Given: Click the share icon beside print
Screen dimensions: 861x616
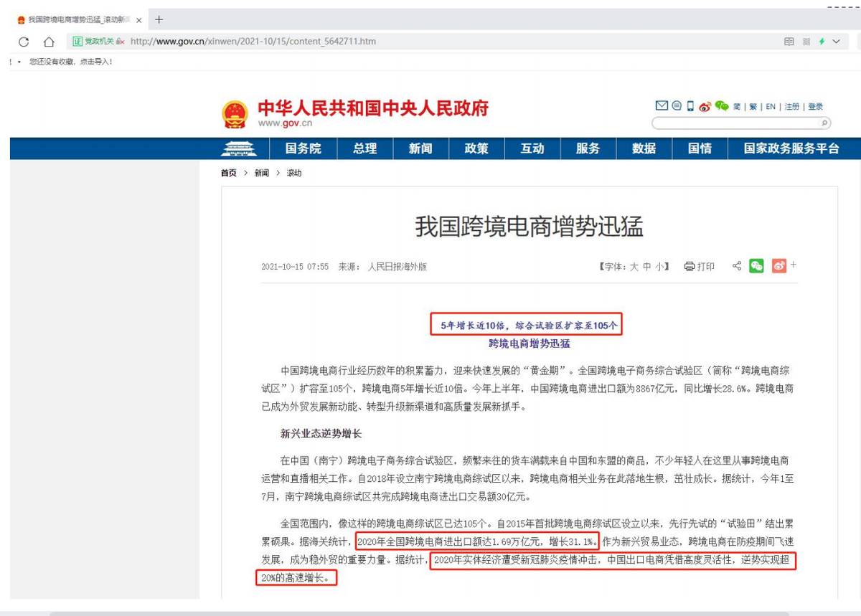Looking at the screenshot, I should pos(736,266).
